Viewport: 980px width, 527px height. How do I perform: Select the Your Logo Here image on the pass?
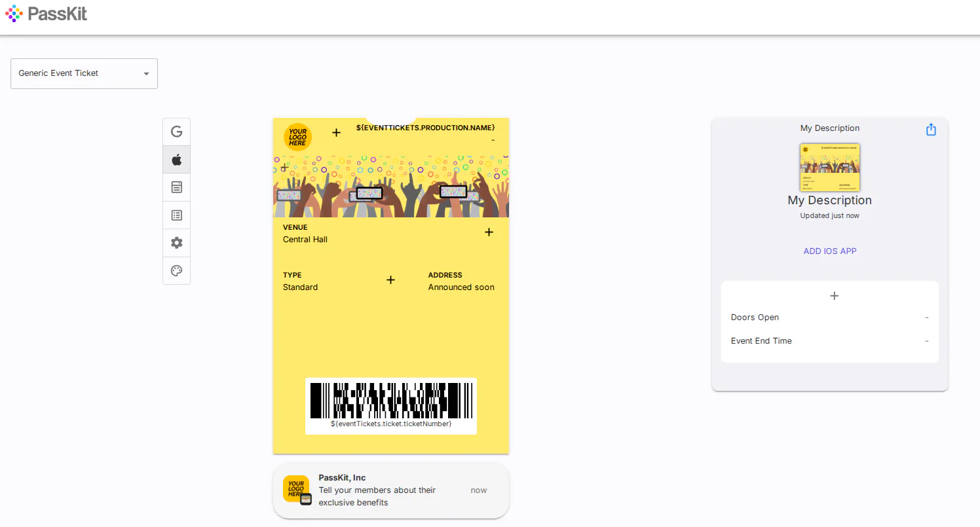[297, 137]
